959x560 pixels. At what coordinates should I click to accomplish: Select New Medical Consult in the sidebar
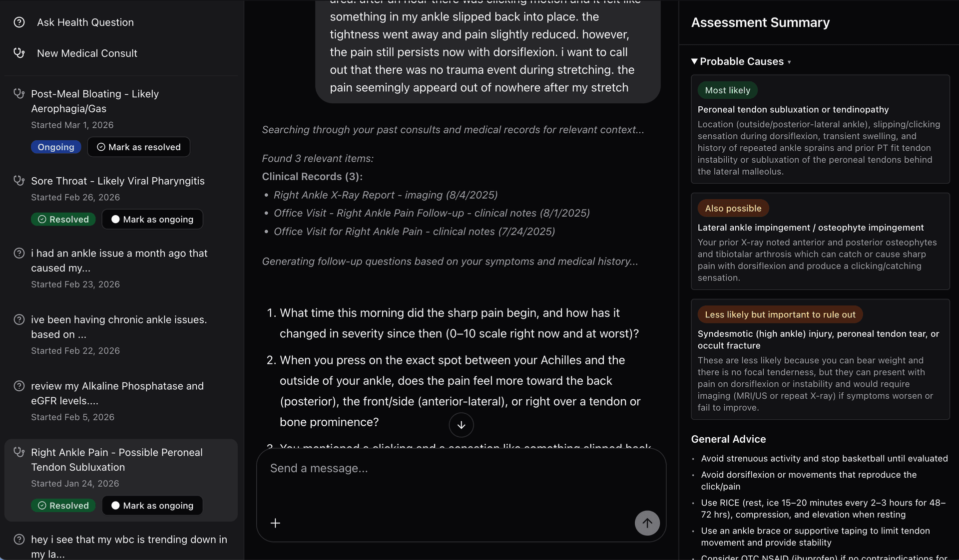point(87,53)
